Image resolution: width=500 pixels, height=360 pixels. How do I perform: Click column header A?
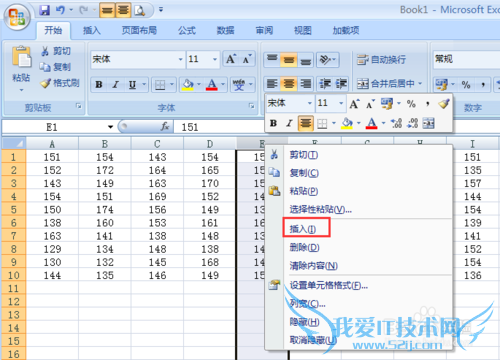pyautogui.click(x=52, y=144)
